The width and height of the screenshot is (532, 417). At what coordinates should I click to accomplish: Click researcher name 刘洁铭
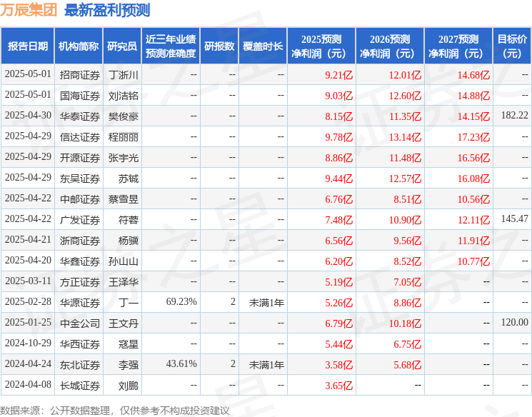(x=124, y=96)
